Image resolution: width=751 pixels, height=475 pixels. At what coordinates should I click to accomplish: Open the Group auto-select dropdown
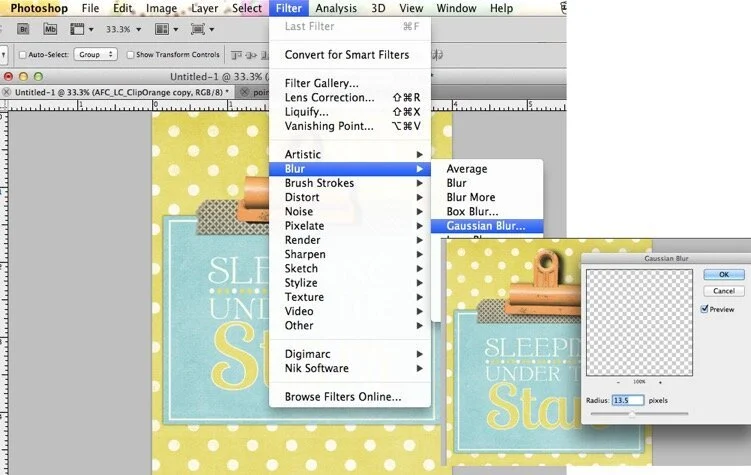tap(96, 55)
